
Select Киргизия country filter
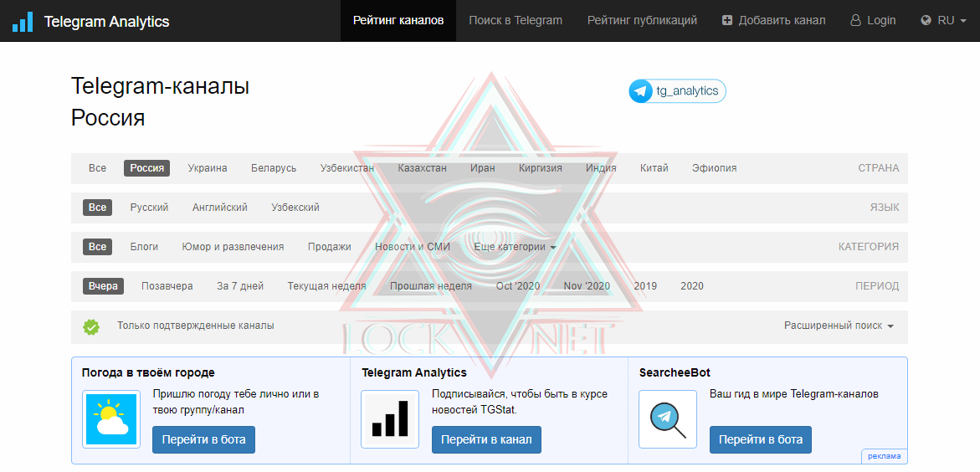pyautogui.click(x=540, y=168)
